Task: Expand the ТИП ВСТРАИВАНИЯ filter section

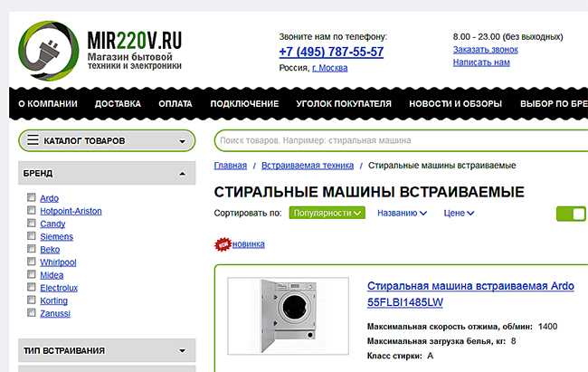Action: (182, 351)
